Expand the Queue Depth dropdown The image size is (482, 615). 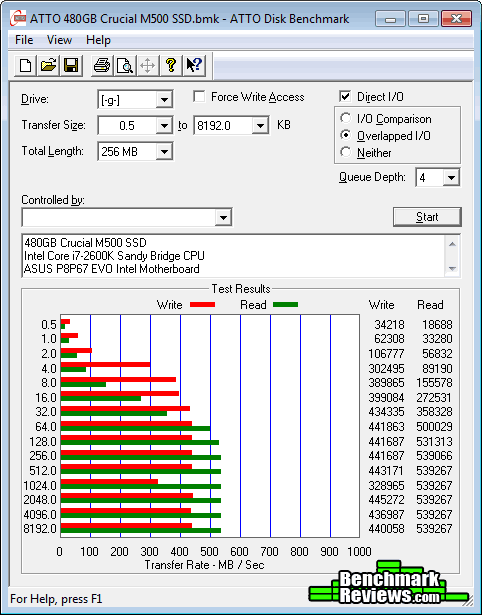tap(451, 178)
